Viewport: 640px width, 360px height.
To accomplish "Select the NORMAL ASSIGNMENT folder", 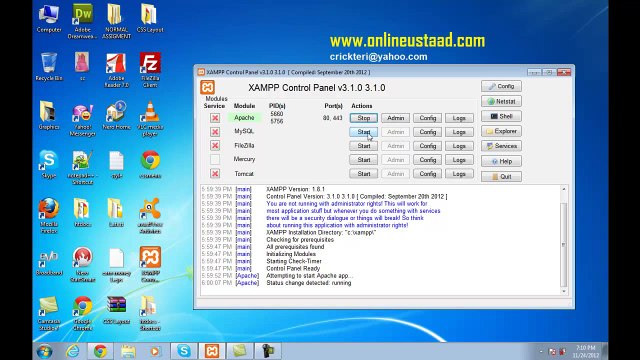I will [x=116, y=21].
